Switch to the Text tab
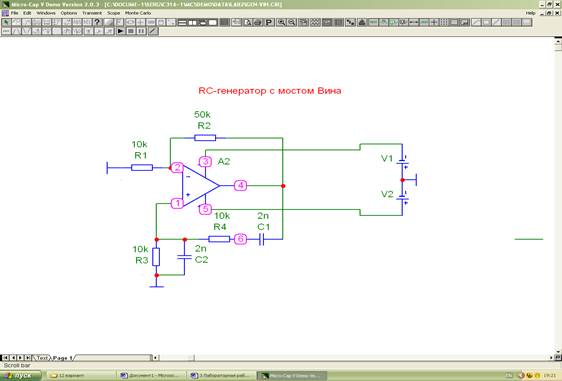The height and width of the screenshot is (381, 562). (x=41, y=358)
